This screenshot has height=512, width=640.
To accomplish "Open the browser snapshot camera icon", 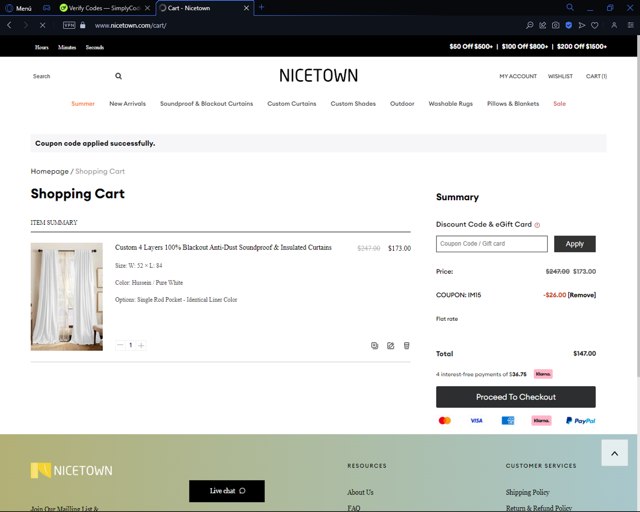I will pos(556,25).
